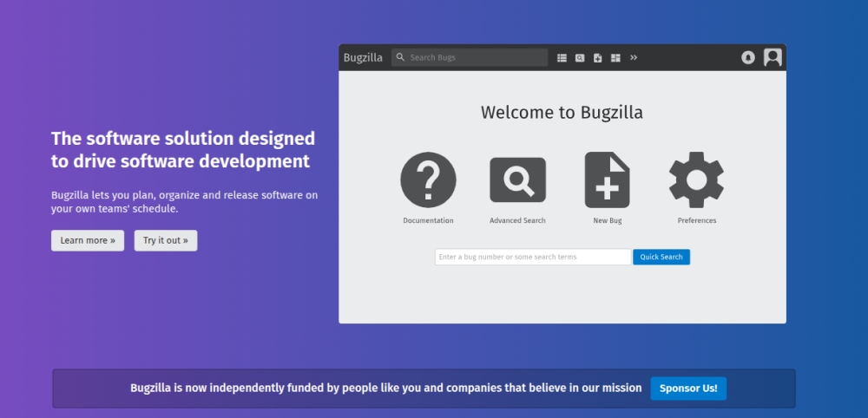The height and width of the screenshot is (418, 868).
Task: Click the software solution designed headline
Action: pos(183,150)
